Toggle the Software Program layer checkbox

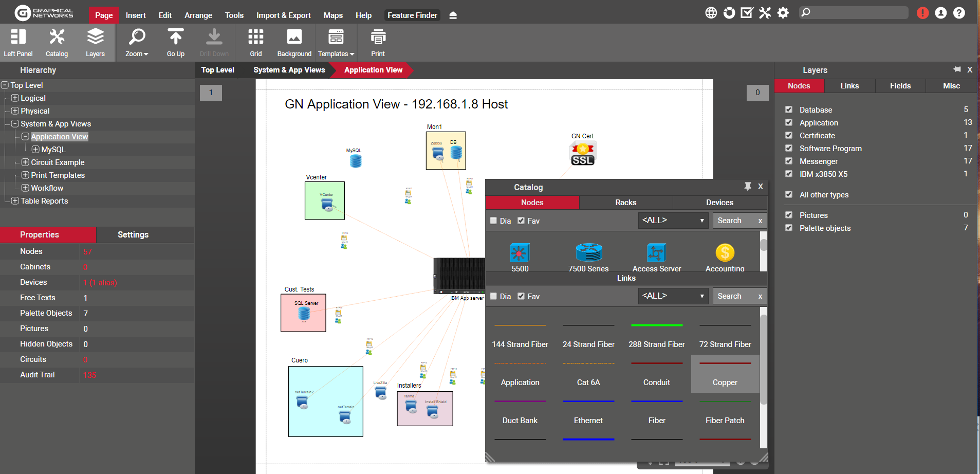789,148
